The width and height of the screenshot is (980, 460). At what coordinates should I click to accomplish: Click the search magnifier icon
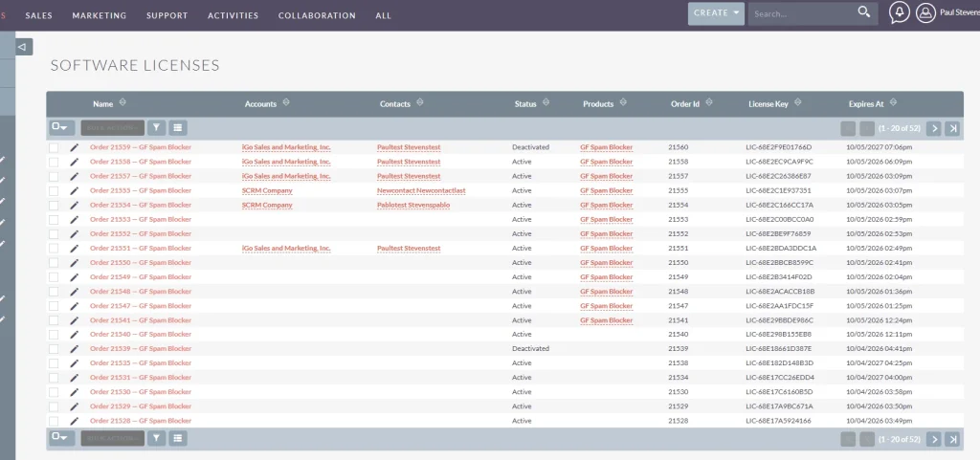(x=863, y=13)
